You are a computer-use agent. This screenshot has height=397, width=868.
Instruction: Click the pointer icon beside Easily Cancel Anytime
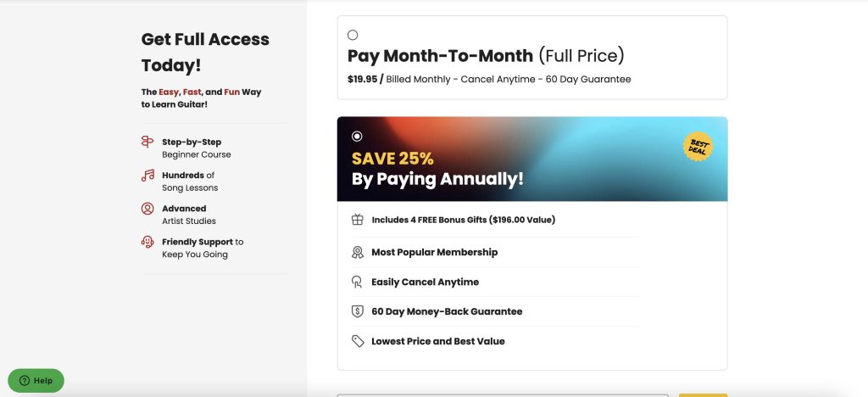click(x=357, y=282)
